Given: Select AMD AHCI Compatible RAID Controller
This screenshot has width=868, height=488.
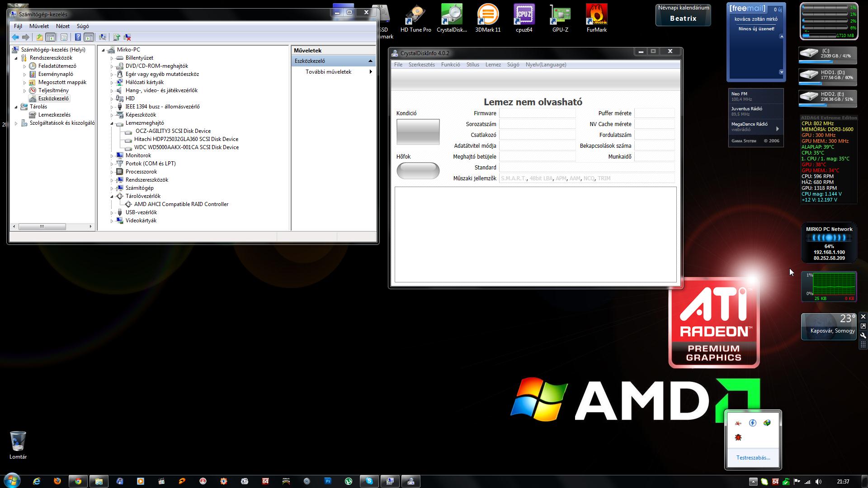Looking at the screenshot, I should point(181,204).
